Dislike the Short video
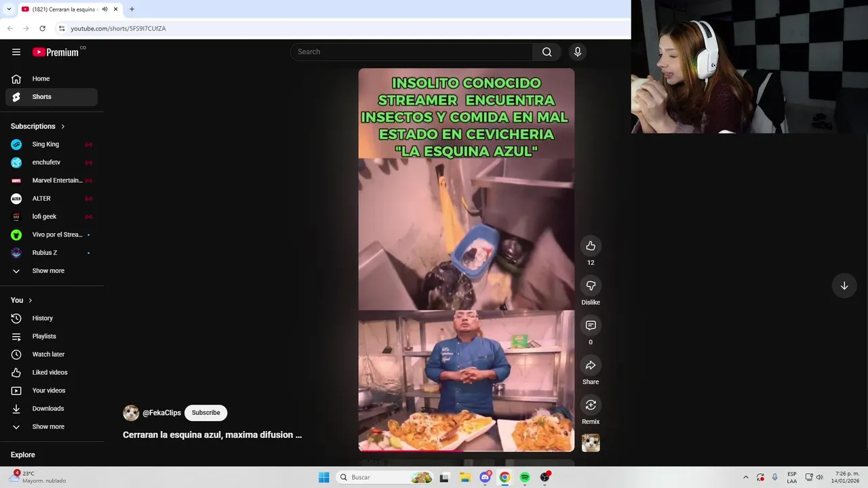Viewport: 868px width, 488px height. coord(591,286)
